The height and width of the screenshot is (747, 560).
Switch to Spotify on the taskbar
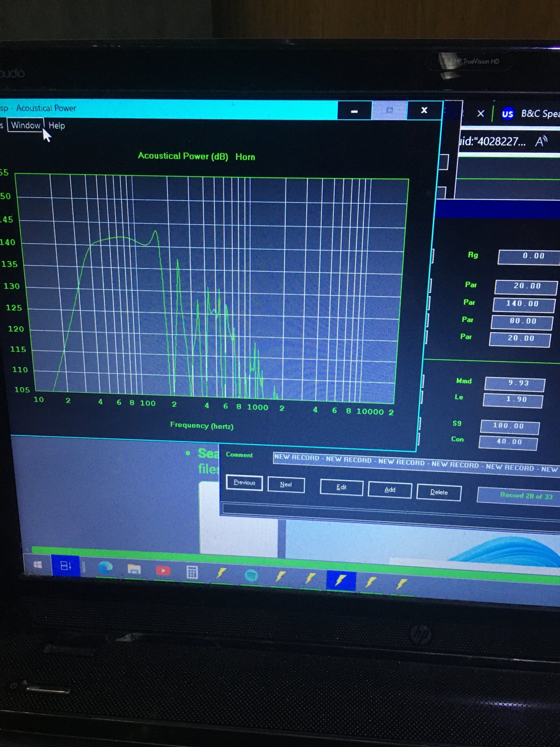click(x=251, y=575)
